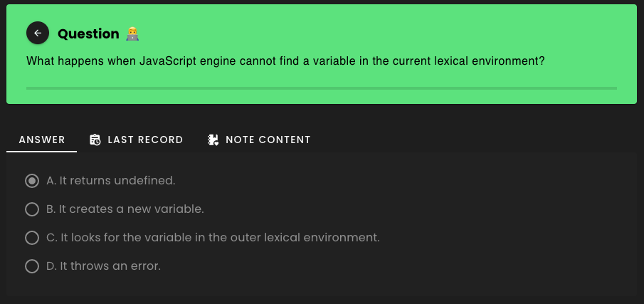644x304 pixels.
Task: Open the LAST RECORD tab
Action: coord(136,140)
